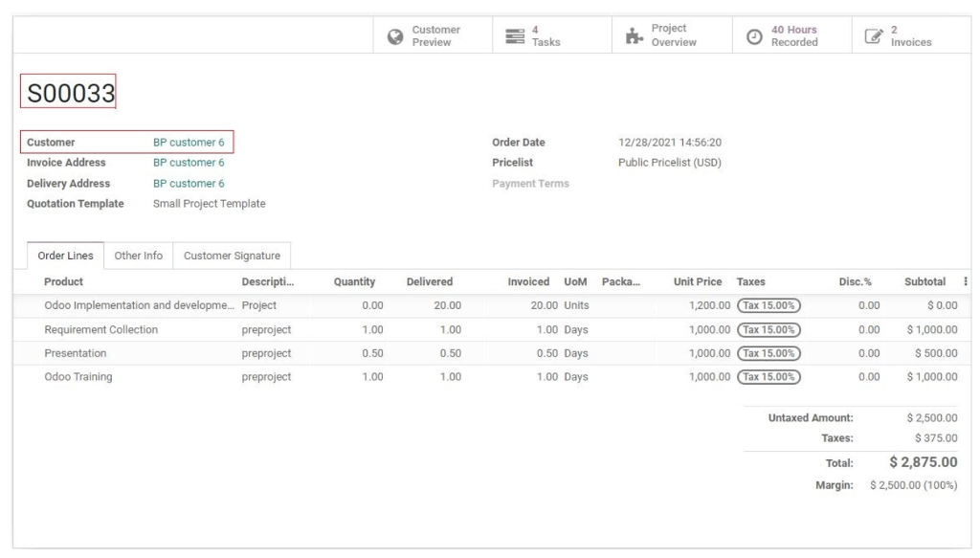Open the Customer Signature tab

coord(232,256)
